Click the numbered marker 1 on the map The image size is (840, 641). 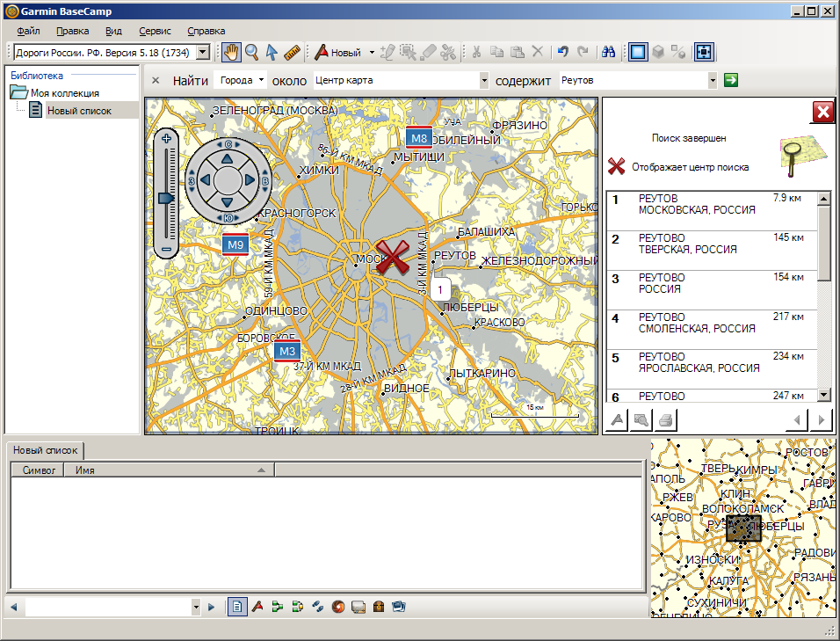click(440, 290)
